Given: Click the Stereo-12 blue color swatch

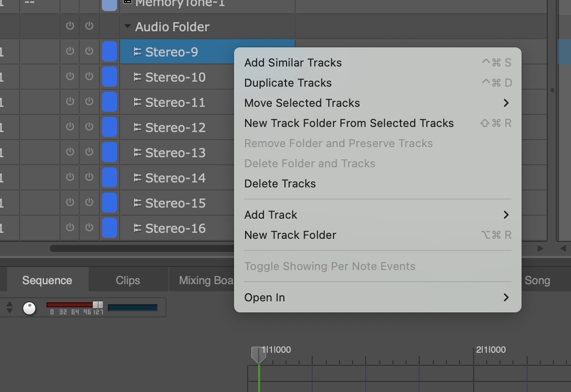Looking at the screenshot, I should 109,127.
